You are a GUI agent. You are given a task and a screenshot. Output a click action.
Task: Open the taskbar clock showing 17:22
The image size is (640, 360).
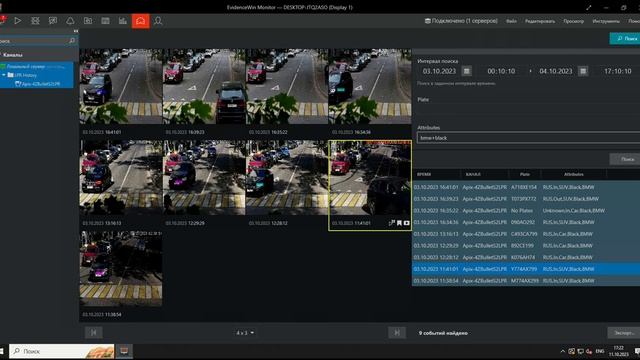click(619, 351)
